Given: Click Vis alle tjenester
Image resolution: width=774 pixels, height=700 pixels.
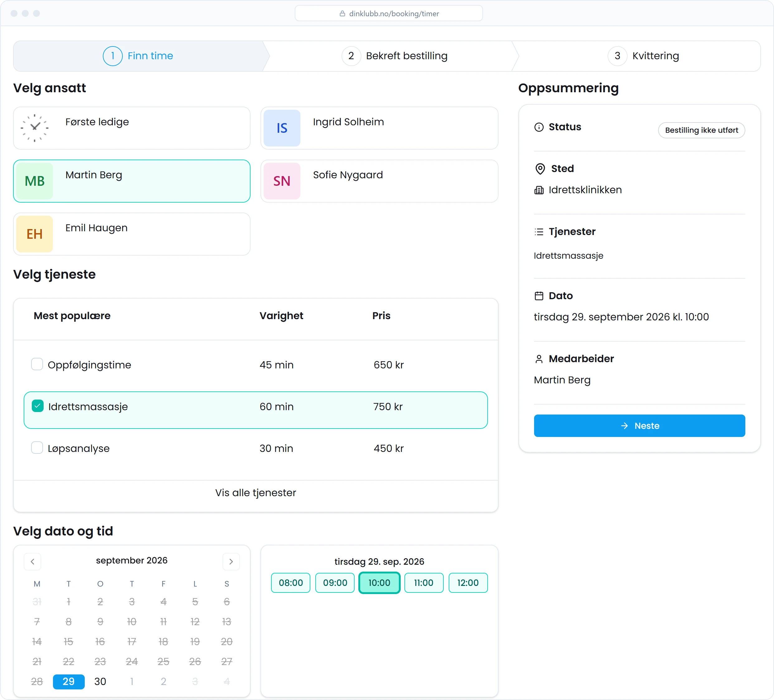Looking at the screenshot, I should click(256, 493).
